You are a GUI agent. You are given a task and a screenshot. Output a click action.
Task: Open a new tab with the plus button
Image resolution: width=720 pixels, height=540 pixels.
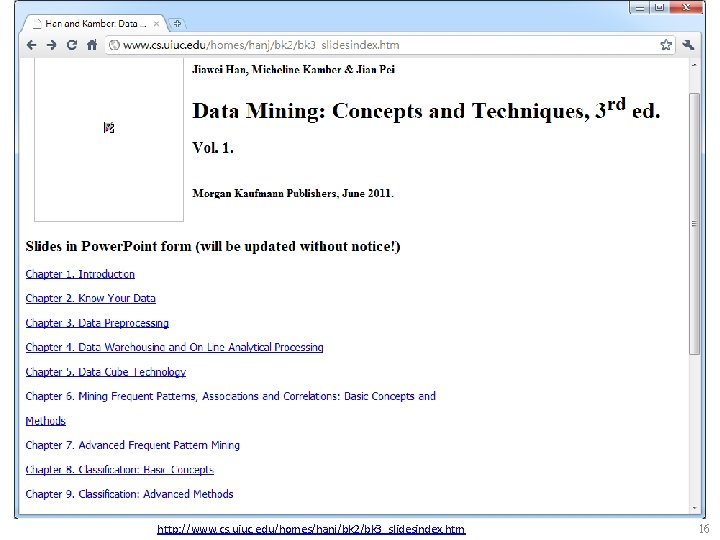tap(177, 23)
